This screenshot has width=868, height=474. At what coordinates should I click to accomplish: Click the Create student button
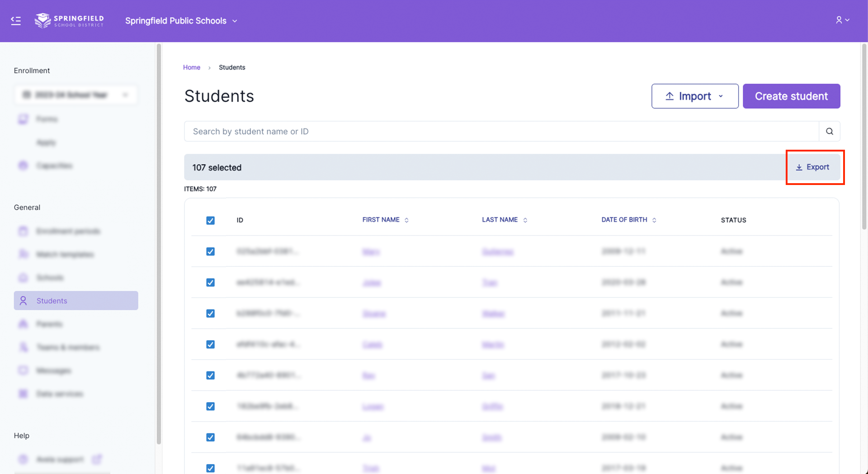pos(791,96)
